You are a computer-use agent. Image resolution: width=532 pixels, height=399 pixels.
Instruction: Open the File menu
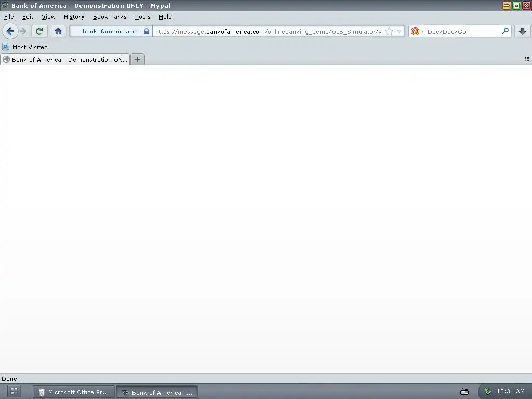tap(9, 17)
